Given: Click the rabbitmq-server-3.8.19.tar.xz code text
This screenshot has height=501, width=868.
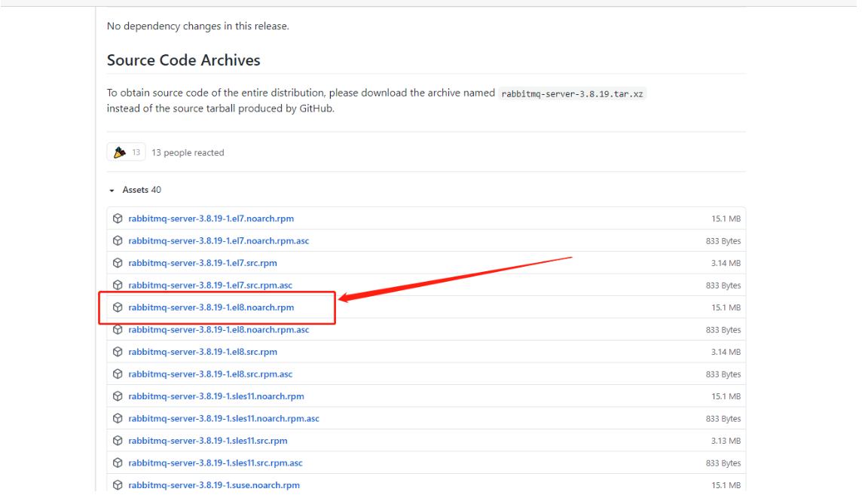Looking at the screenshot, I should 573,93.
